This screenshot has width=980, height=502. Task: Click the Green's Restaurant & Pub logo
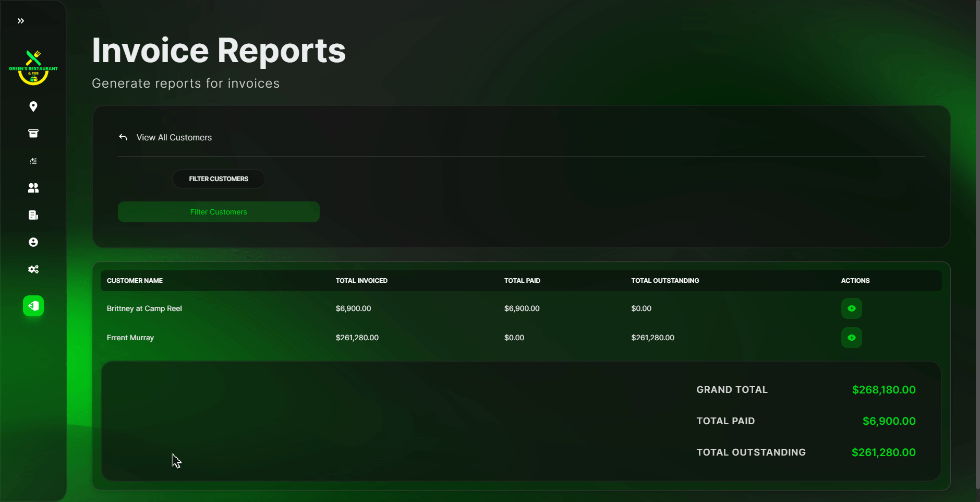coord(33,68)
